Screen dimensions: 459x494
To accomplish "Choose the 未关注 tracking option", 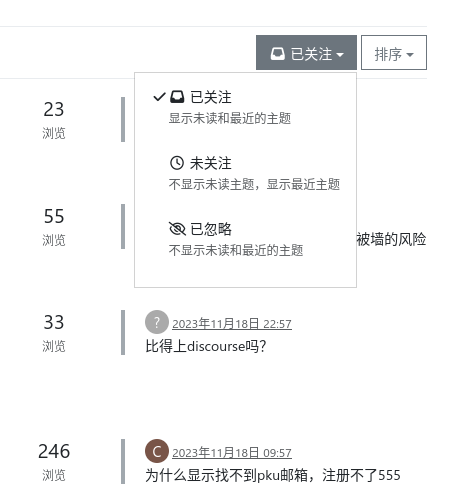I will (245, 174).
